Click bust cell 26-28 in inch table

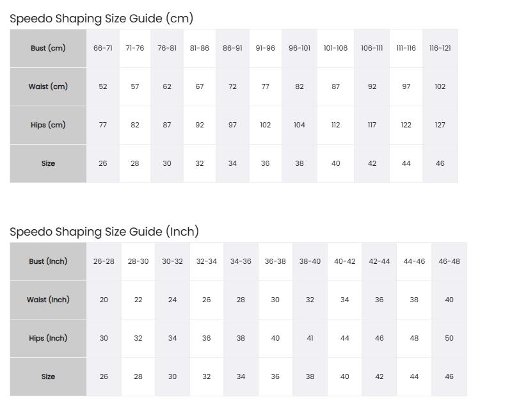104,261
